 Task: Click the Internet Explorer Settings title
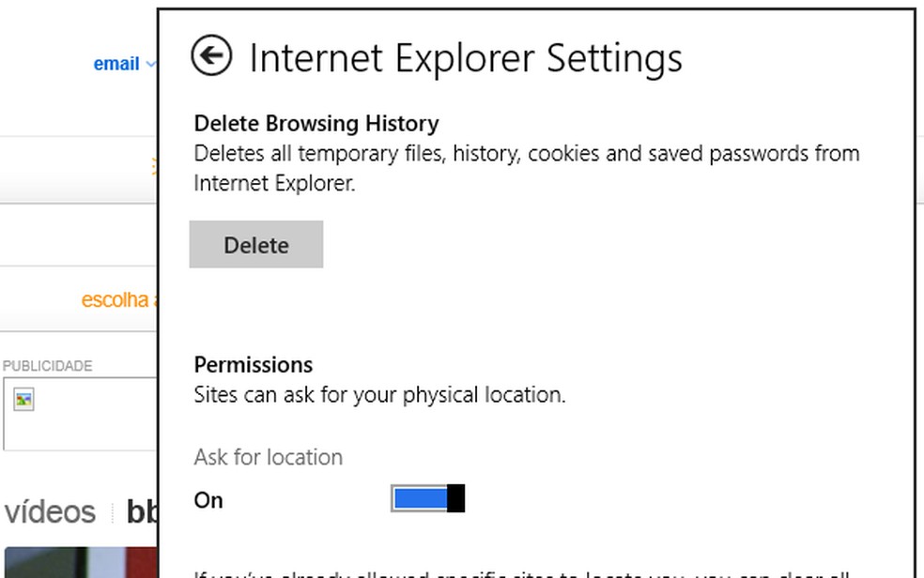coord(465,57)
